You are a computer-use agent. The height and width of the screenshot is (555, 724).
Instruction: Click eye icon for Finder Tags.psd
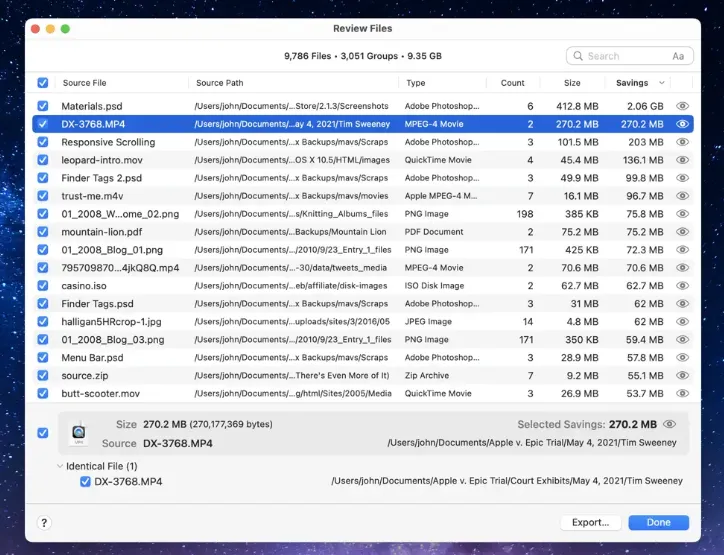682,304
